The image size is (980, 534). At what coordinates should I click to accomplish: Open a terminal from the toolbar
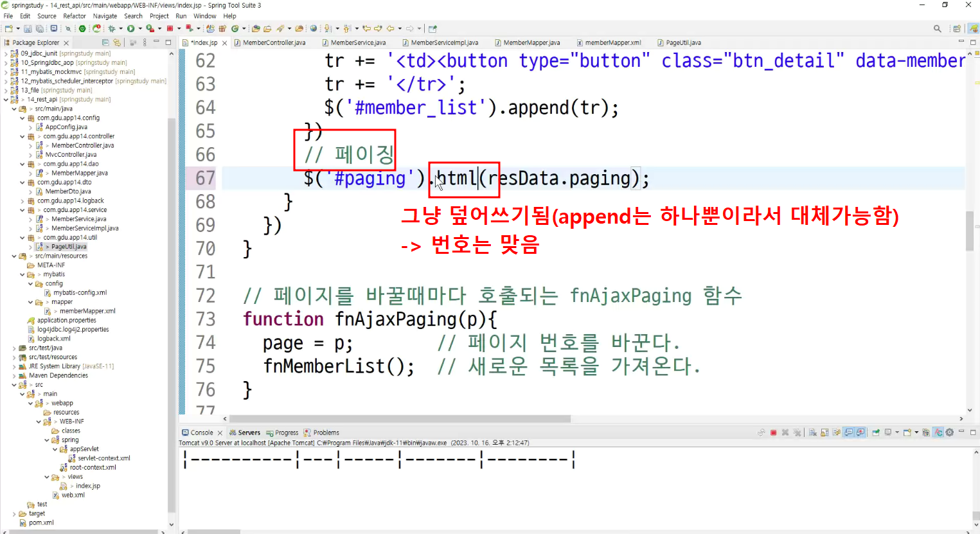(x=53, y=28)
